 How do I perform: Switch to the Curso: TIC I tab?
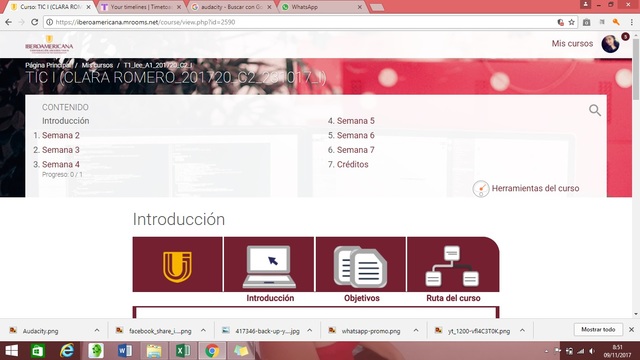point(51,7)
